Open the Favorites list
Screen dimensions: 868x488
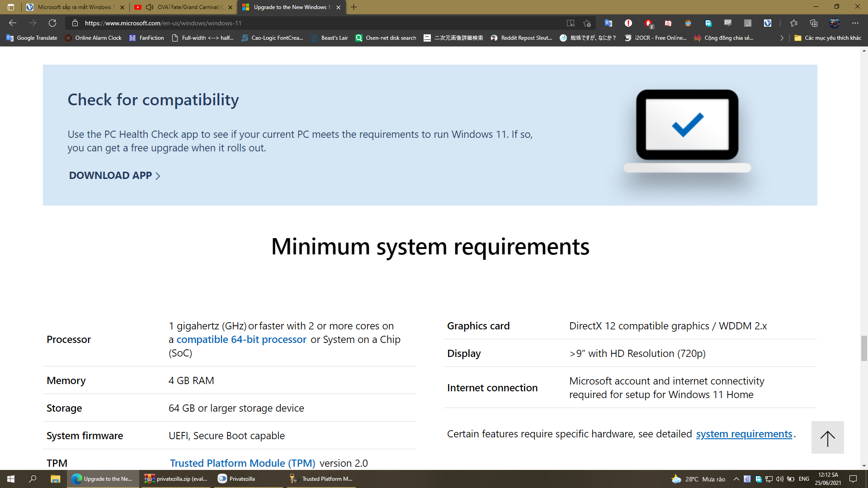(x=794, y=23)
